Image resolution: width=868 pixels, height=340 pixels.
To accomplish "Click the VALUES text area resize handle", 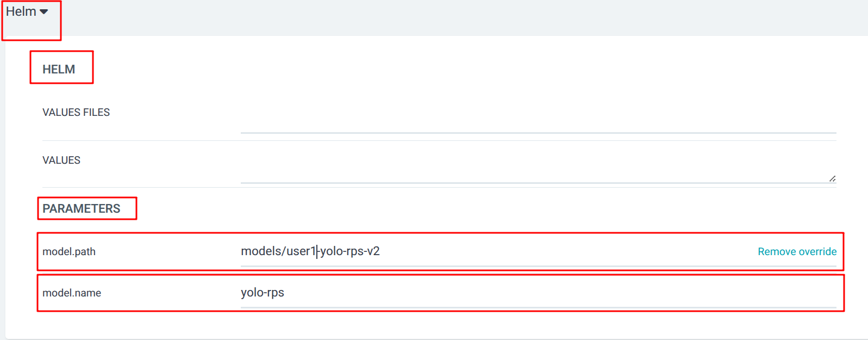I will point(832,178).
